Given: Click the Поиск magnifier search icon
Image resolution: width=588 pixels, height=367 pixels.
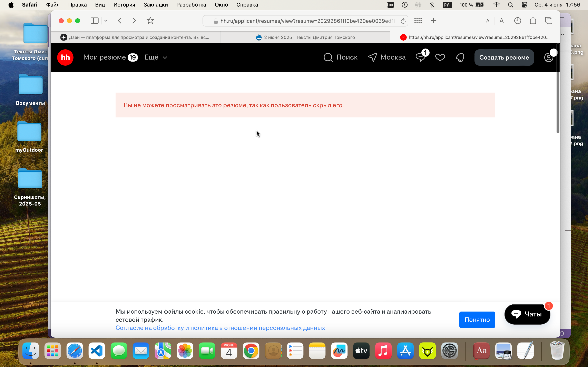Looking at the screenshot, I should pyautogui.click(x=328, y=57).
